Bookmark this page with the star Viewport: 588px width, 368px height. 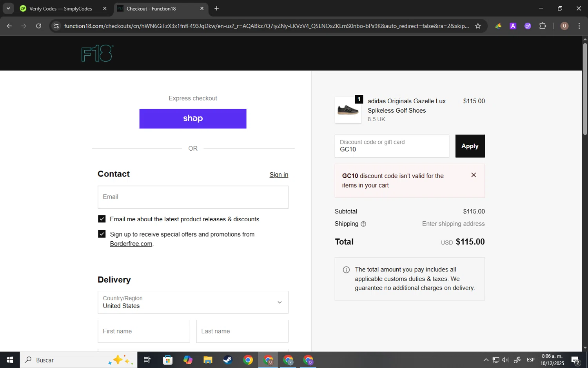[478, 26]
